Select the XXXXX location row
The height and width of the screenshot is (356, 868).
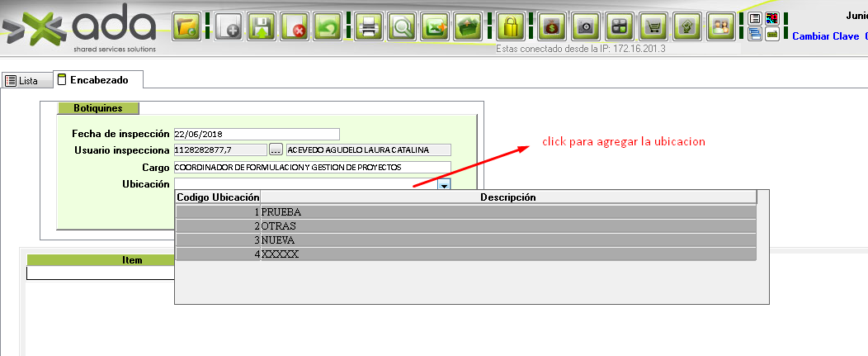[466, 254]
